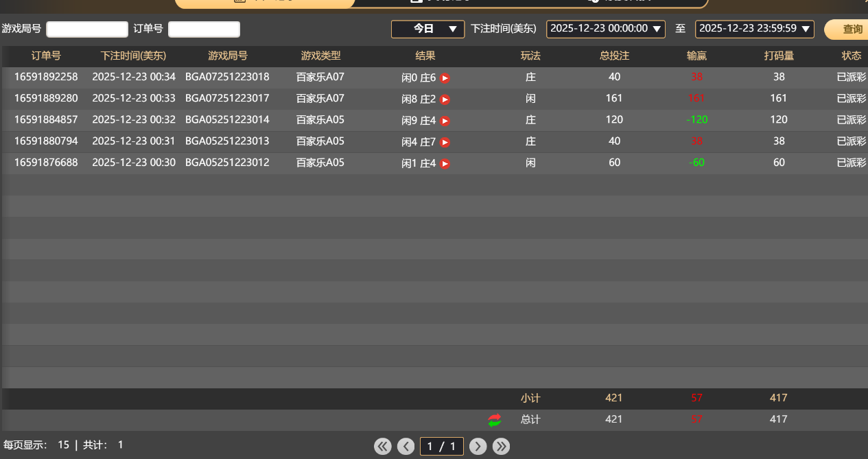Focus the 游戏局号 input field
The image size is (868, 459).
(87, 29)
